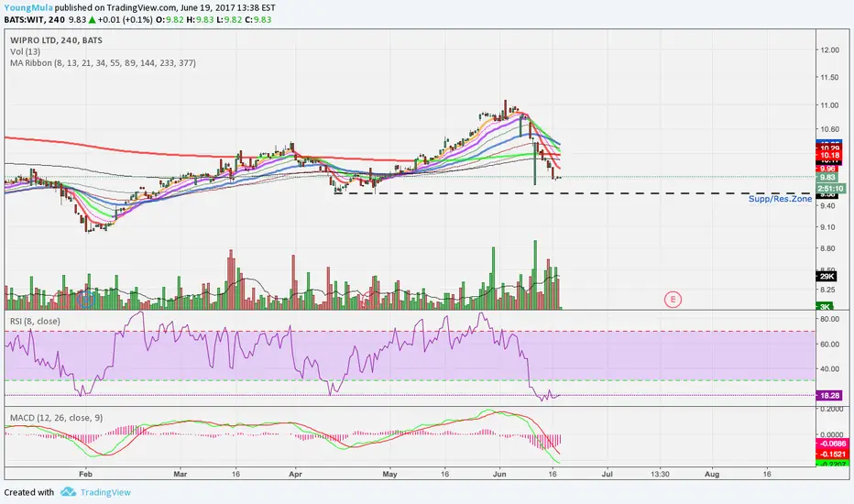Select the RSI (8, close) label
This screenshot has height=504, width=854.
coord(36,322)
